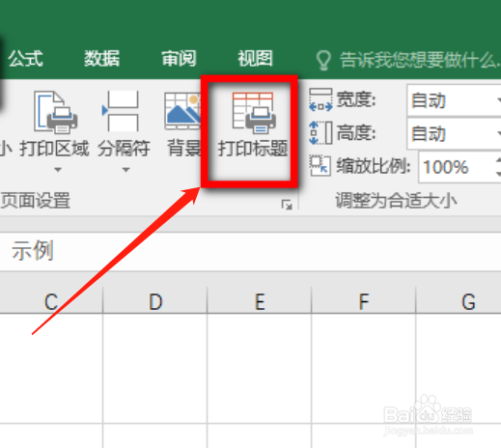Select column E header
The width and height of the screenshot is (501, 448).
260,301
